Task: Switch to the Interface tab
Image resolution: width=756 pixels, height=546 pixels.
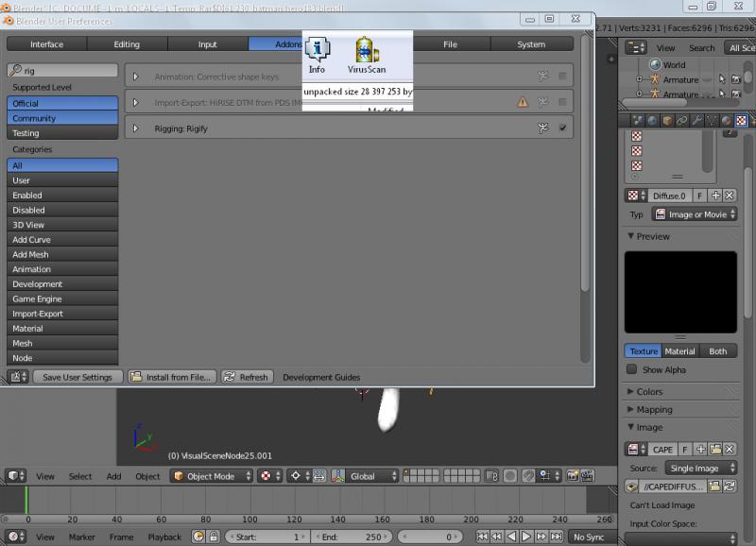Action: (x=46, y=44)
